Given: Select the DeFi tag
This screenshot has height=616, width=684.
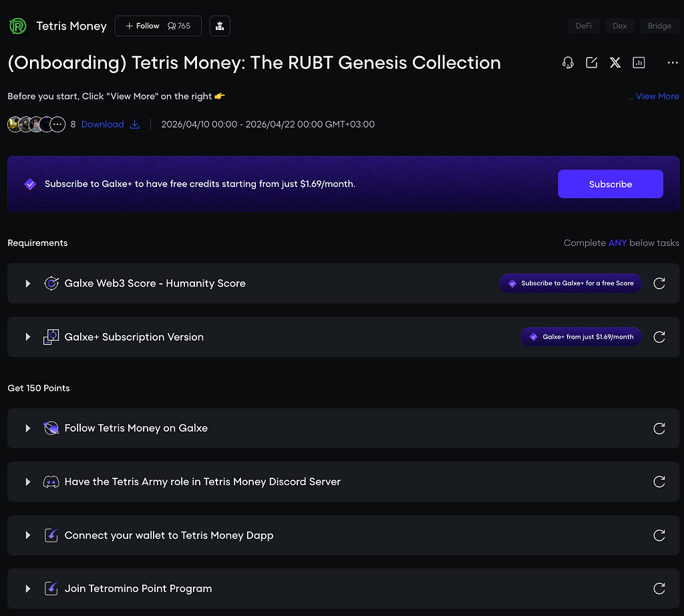Looking at the screenshot, I should [x=584, y=26].
